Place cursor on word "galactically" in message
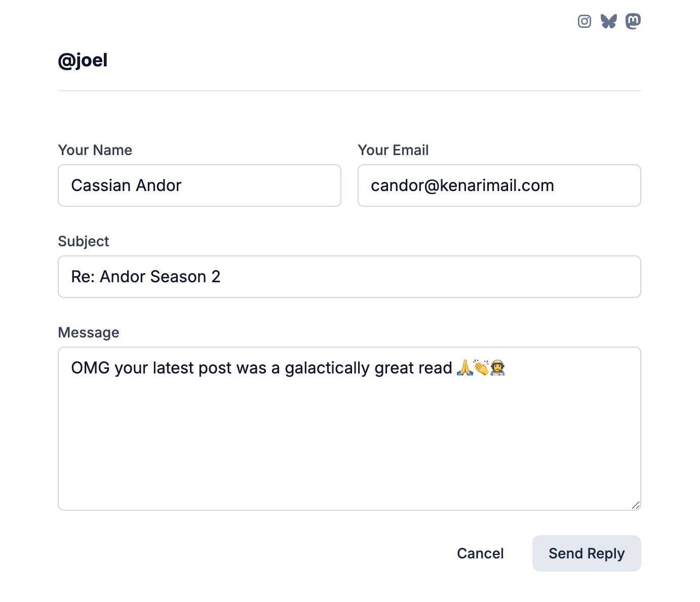The height and width of the screenshot is (602, 700). click(x=327, y=368)
